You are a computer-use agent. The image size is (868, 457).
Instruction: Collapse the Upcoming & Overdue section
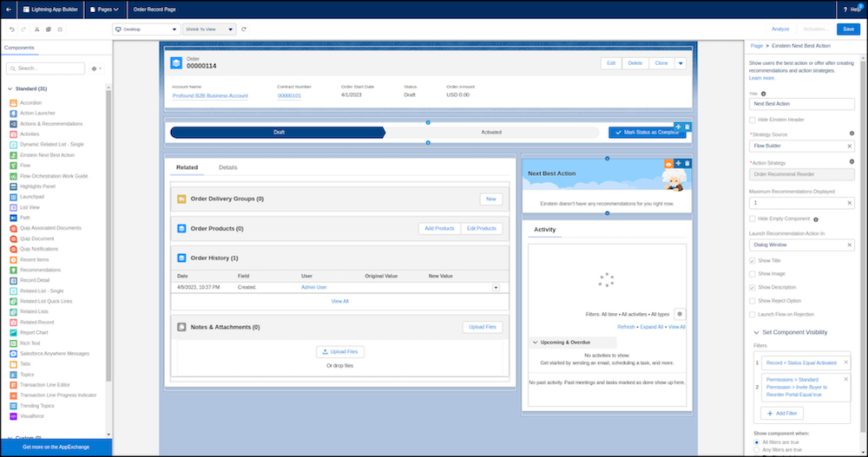536,343
